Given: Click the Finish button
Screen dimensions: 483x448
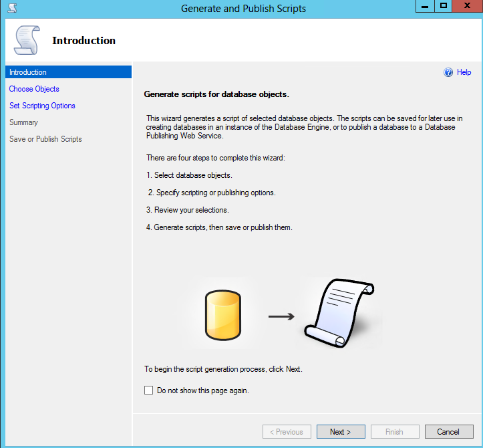Looking at the screenshot, I should (x=395, y=432).
